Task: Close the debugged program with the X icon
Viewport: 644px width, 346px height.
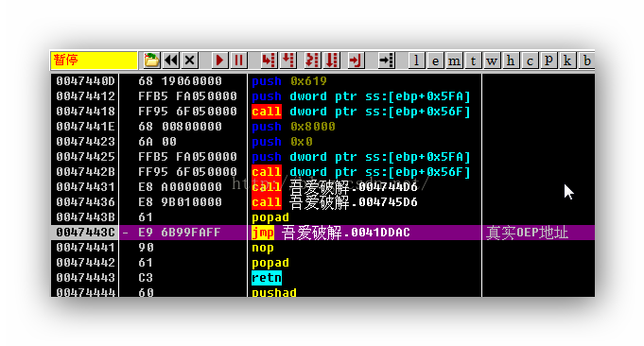Action: (189, 61)
